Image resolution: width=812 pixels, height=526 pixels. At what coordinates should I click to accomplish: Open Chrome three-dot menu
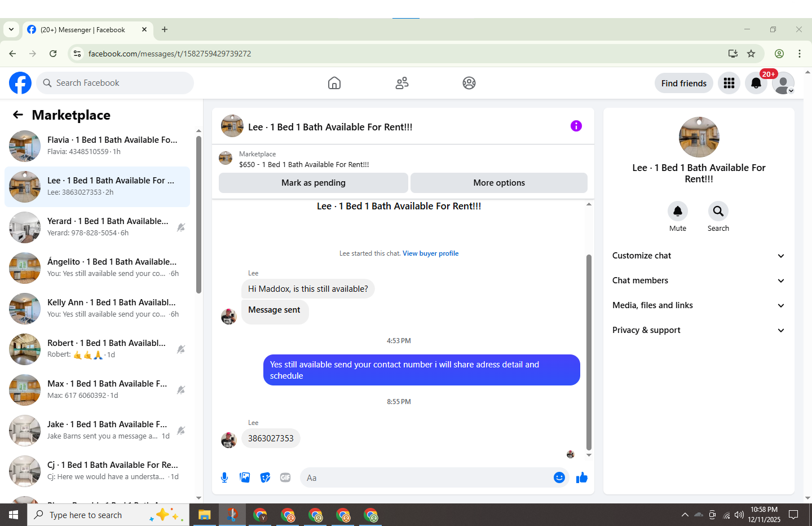(x=800, y=54)
